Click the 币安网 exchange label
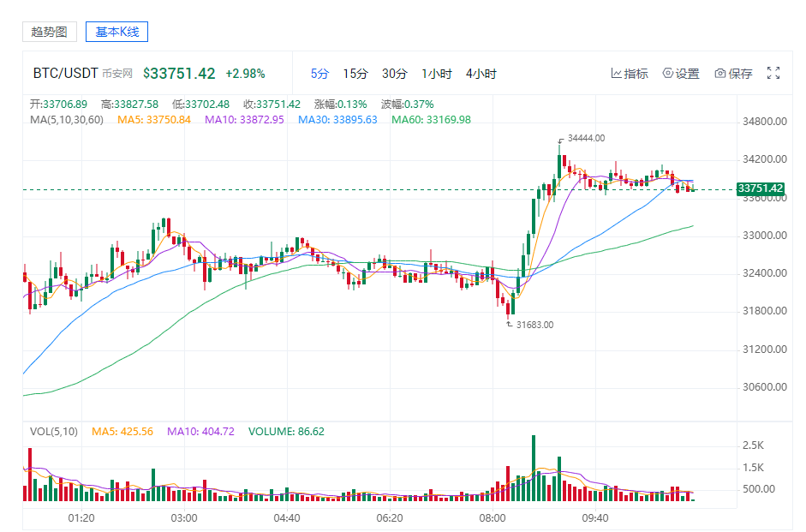Screen dimensions: 806x532 click(x=117, y=74)
